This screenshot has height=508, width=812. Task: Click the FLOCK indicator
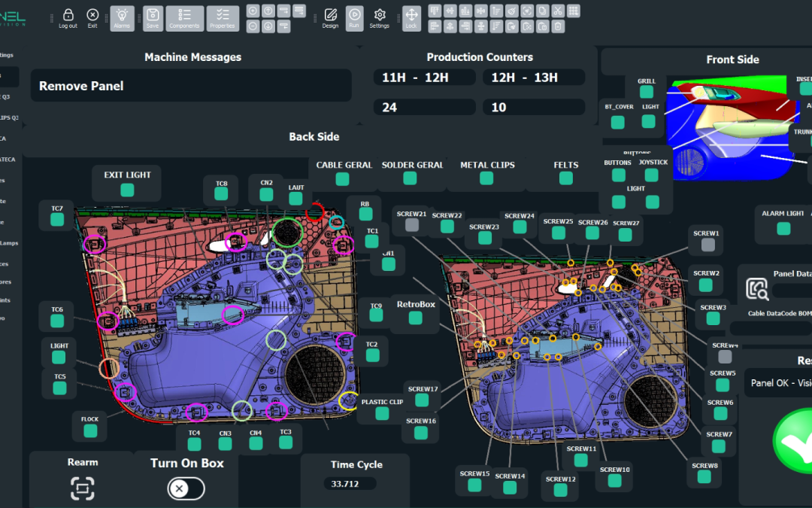click(91, 430)
